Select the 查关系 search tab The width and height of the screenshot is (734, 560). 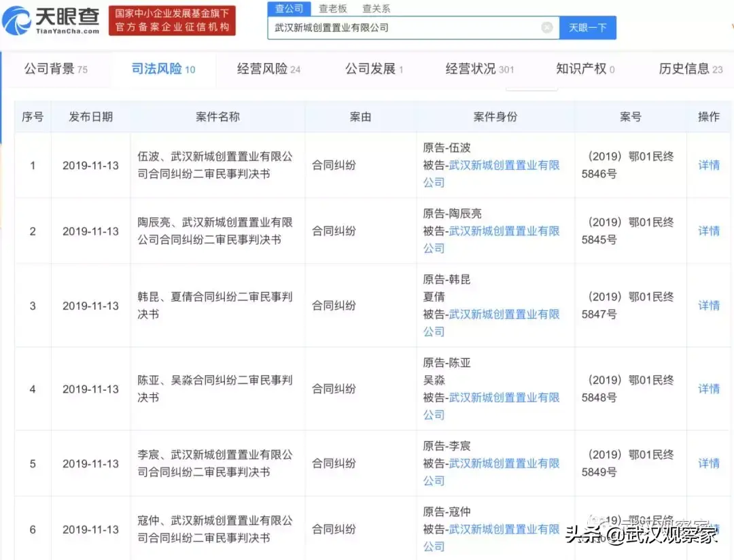(376, 8)
